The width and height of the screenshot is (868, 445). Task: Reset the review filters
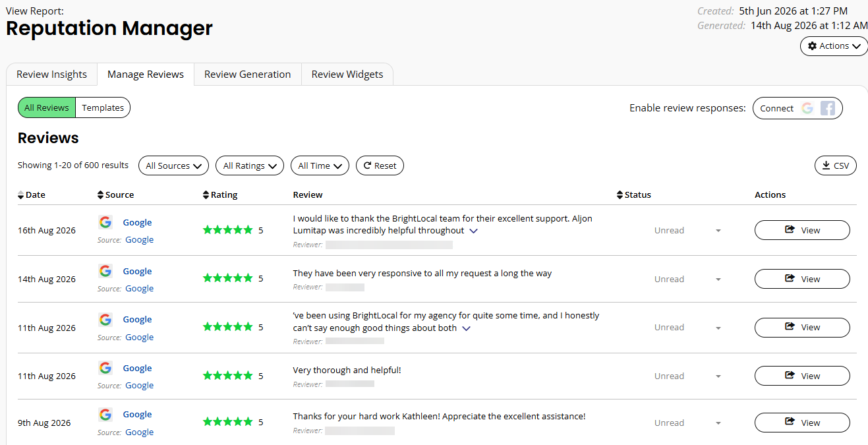[380, 165]
